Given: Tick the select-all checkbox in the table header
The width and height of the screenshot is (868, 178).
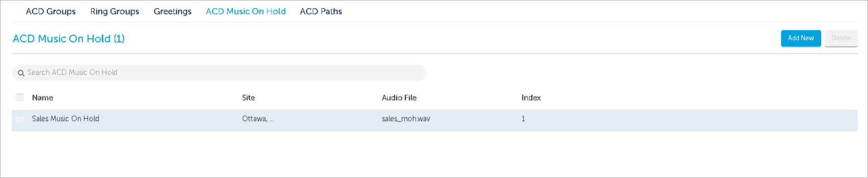Looking at the screenshot, I should [20, 97].
